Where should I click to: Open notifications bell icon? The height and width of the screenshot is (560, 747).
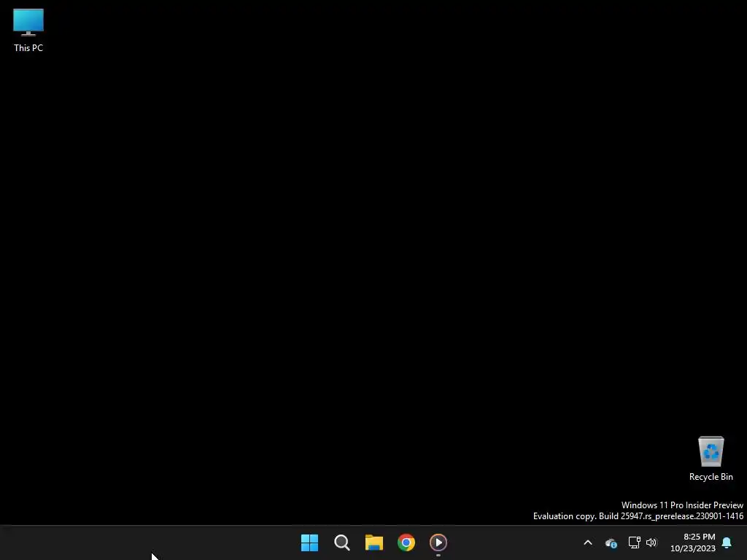727,542
